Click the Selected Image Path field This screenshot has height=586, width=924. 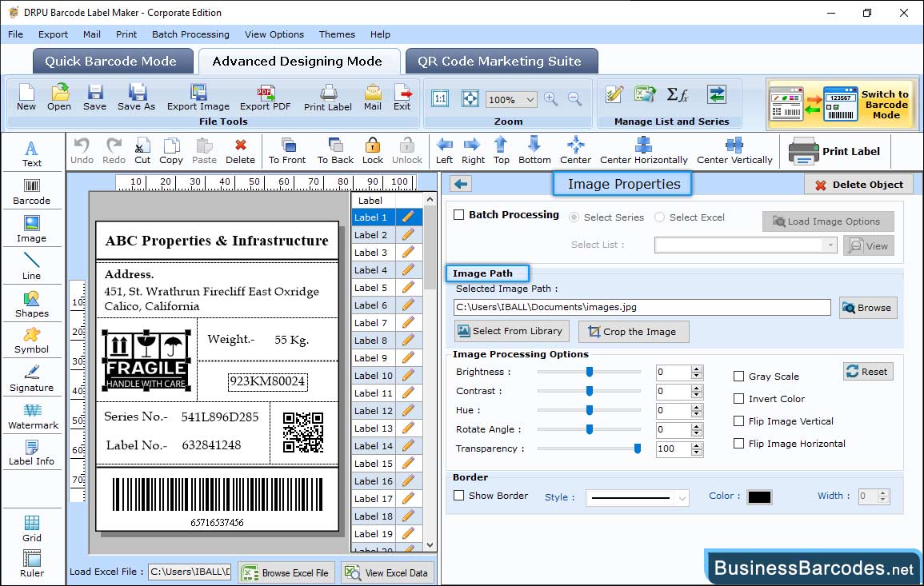(x=642, y=308)
